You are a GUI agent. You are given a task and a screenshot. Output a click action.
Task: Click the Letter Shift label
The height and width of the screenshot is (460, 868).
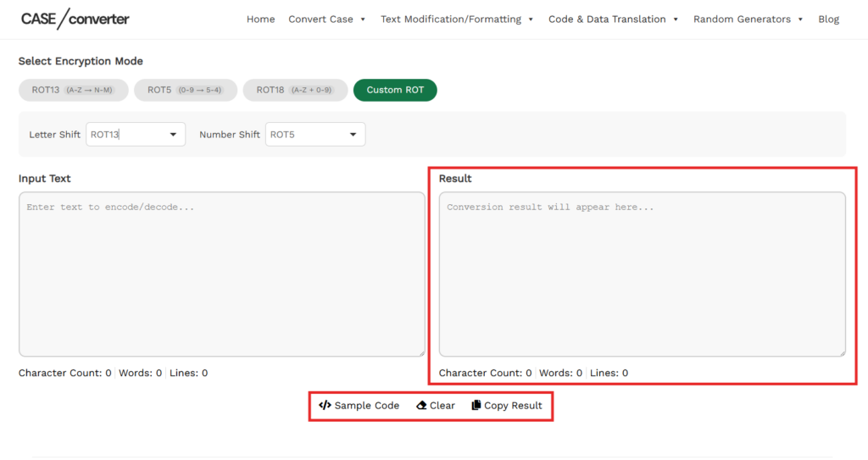55,135
